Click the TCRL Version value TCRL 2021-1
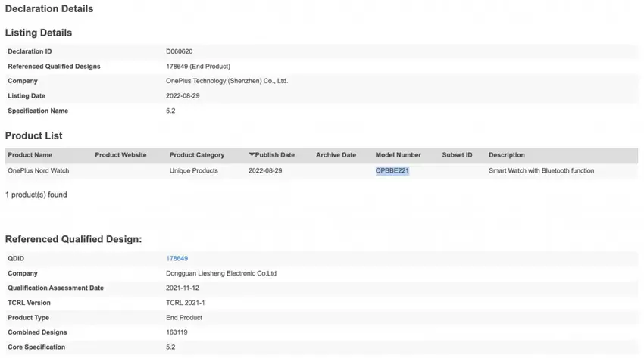 [186, 303]
